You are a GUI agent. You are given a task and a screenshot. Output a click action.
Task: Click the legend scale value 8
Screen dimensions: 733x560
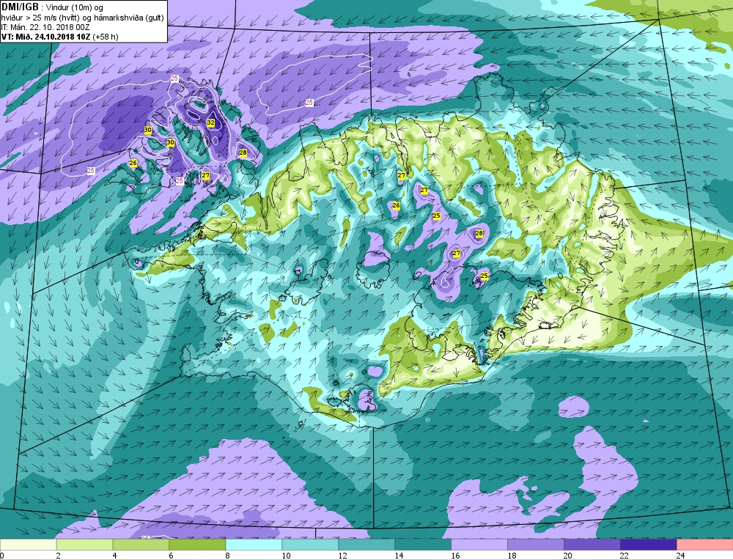pos(228,556)
